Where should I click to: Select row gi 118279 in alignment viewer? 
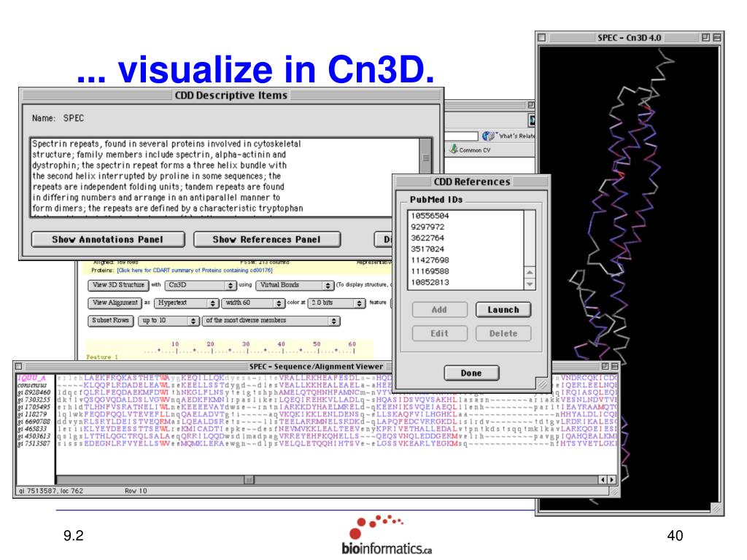click(x=32, y=414)
